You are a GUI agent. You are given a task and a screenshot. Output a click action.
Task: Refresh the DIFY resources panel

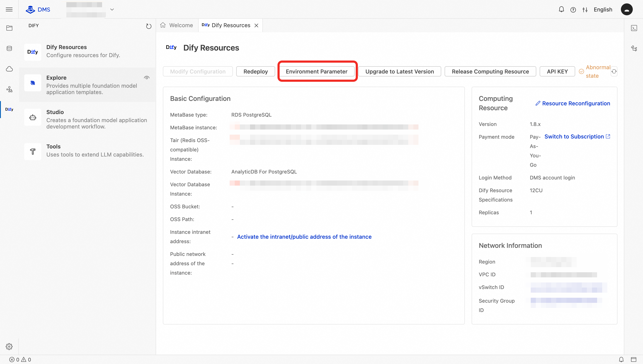coord(149,26)
